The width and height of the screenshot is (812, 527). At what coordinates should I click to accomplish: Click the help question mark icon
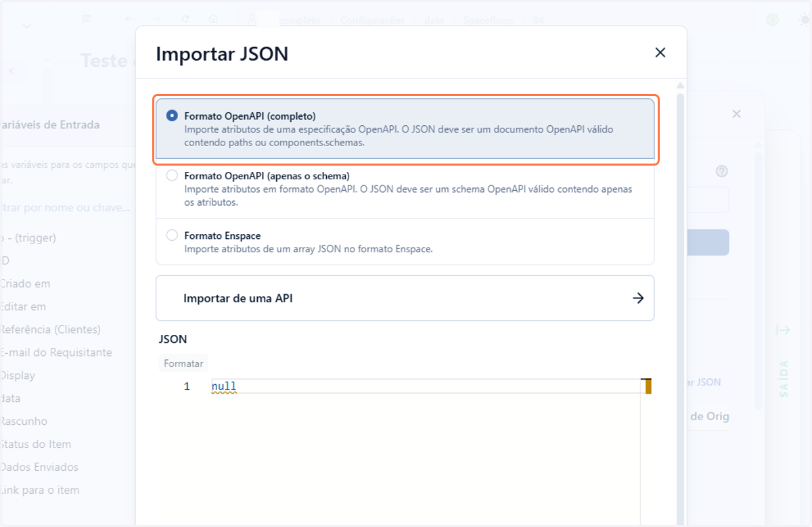click(x=722, y=172)
